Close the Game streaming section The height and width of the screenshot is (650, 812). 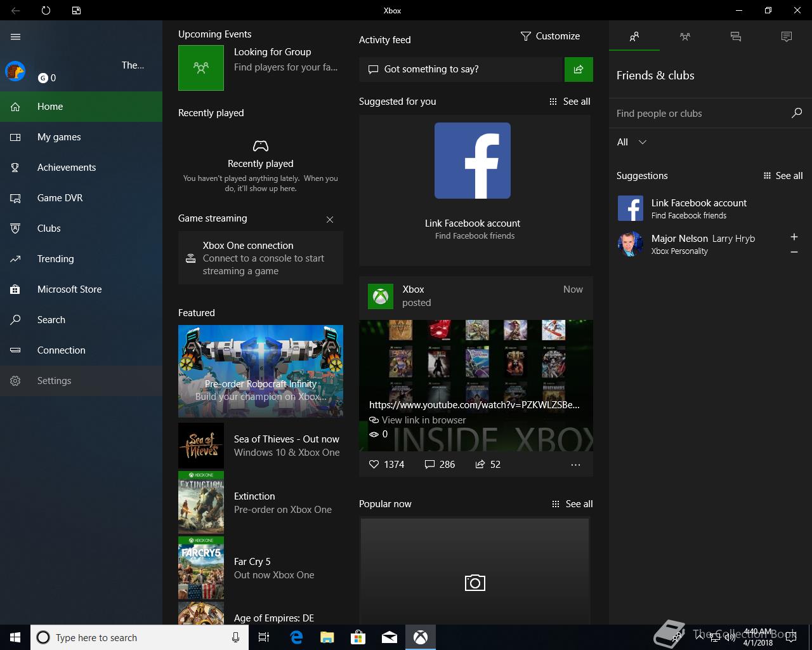(330, 220)
